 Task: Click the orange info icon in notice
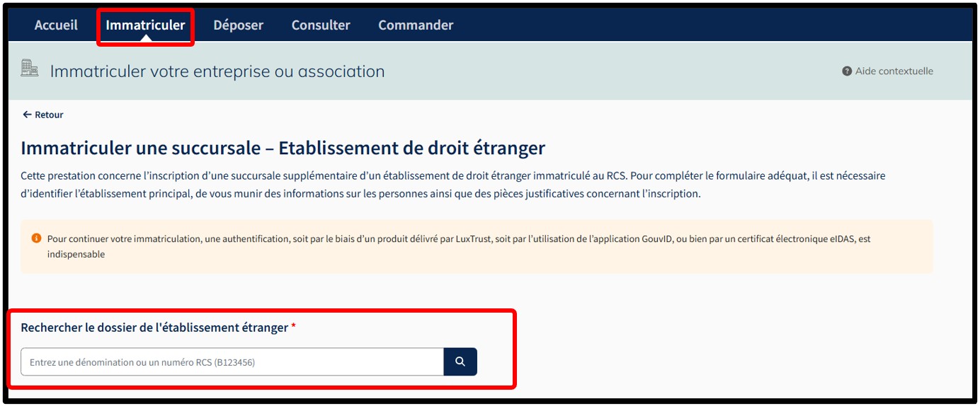(x=37, y=238)
